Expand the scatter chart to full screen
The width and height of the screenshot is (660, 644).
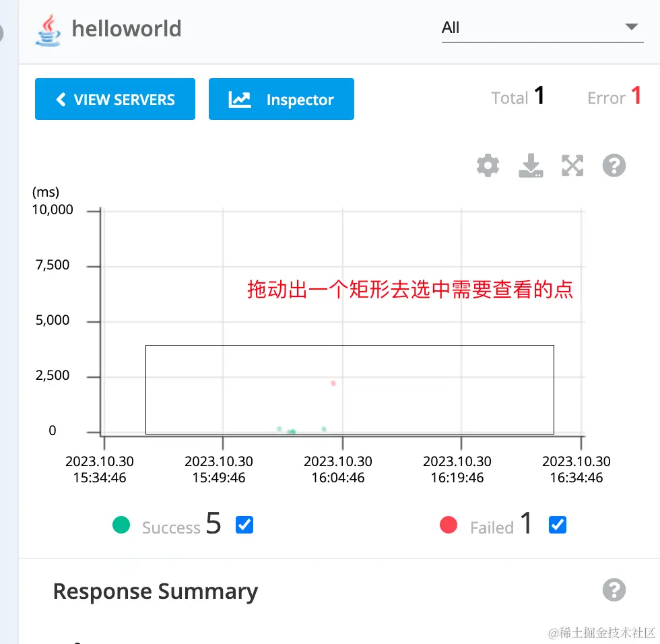tap(572, 166)
